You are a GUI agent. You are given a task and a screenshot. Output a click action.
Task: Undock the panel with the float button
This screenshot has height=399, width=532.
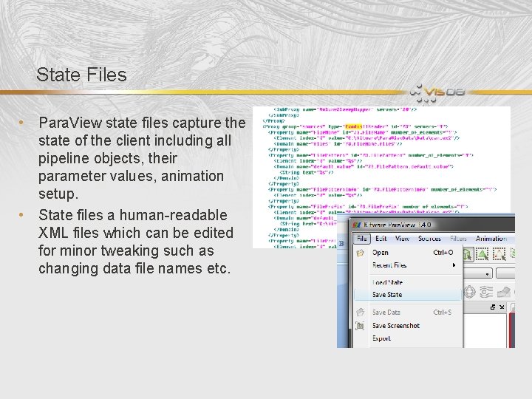[493, 307]
